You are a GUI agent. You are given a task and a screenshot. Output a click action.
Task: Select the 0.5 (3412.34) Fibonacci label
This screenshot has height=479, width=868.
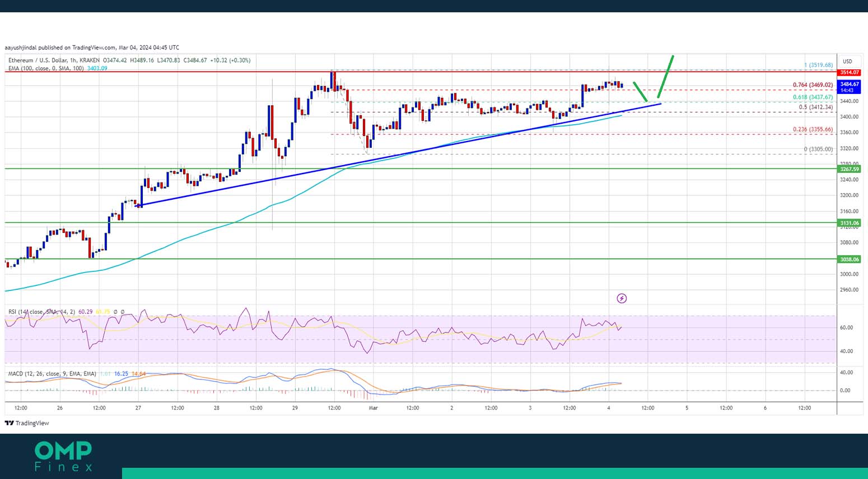(x=816, y=107)
